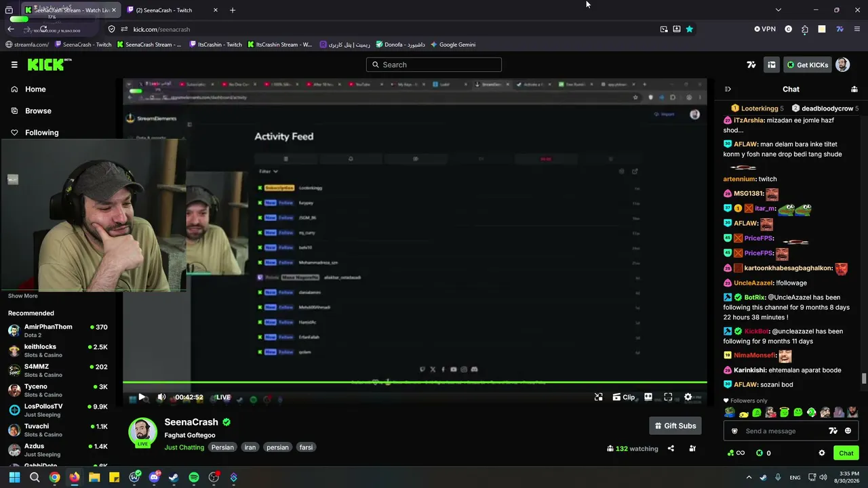Click the channel points infinity icon
Image resolution: width=868 pixels, height=488 pixels.
coord(736,453)
